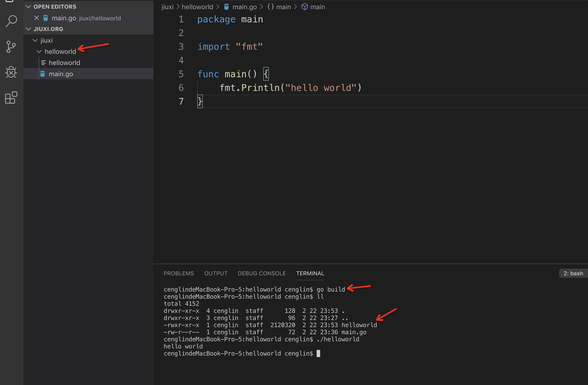Click the last 'main' function breadcrumb

(317, 7)
